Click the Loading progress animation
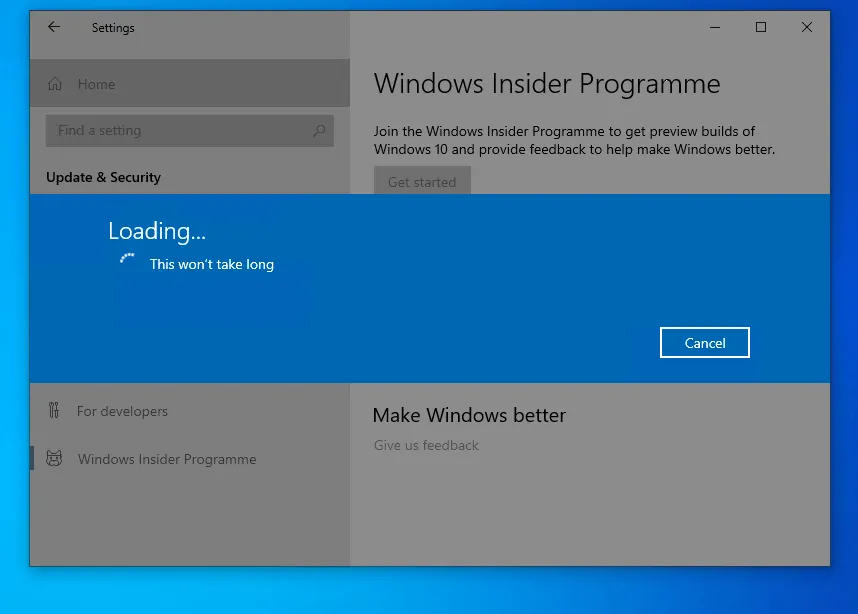This screenshot has height=614, width=858. pyautogui.click(x=128, y=260)
